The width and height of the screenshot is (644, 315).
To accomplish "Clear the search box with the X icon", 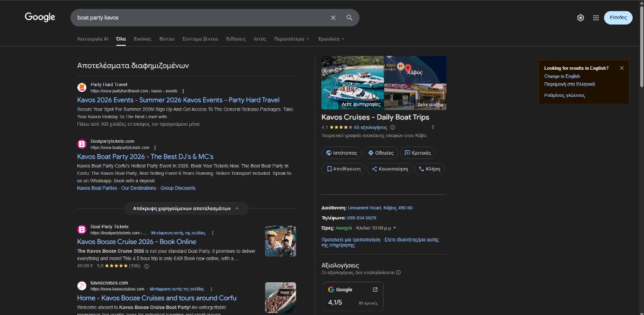I will click(x=333, y=18).
